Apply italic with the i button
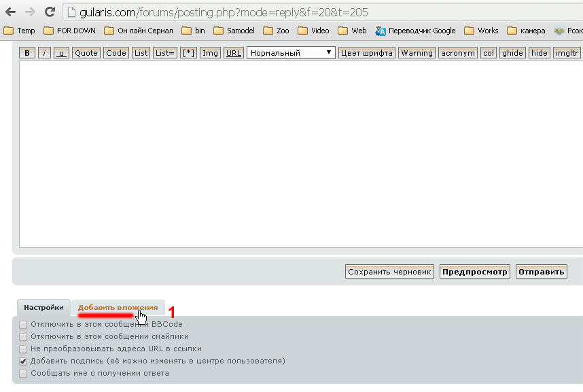 (x=44, y=53)
